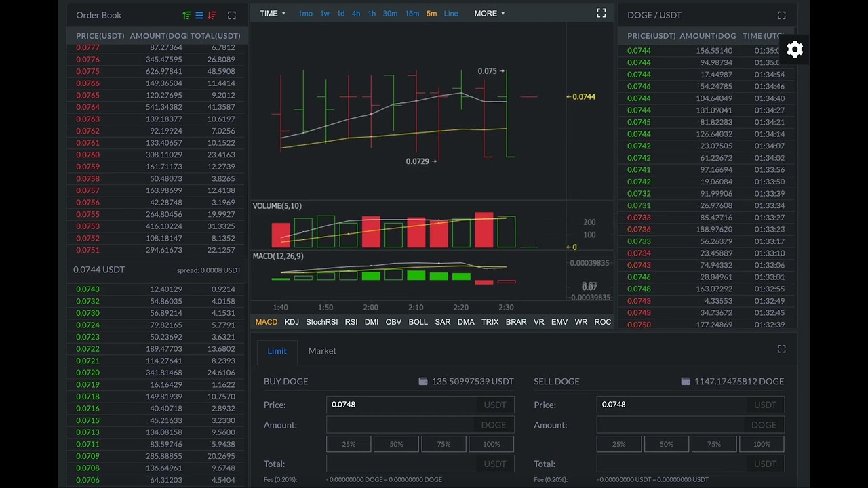
Task: Select the KDJ indicator
Action: pyautogui.click(x=292, y=322)
